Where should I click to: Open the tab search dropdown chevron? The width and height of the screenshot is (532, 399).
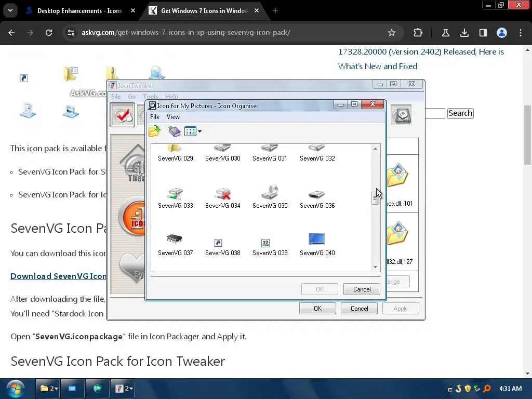10,10
